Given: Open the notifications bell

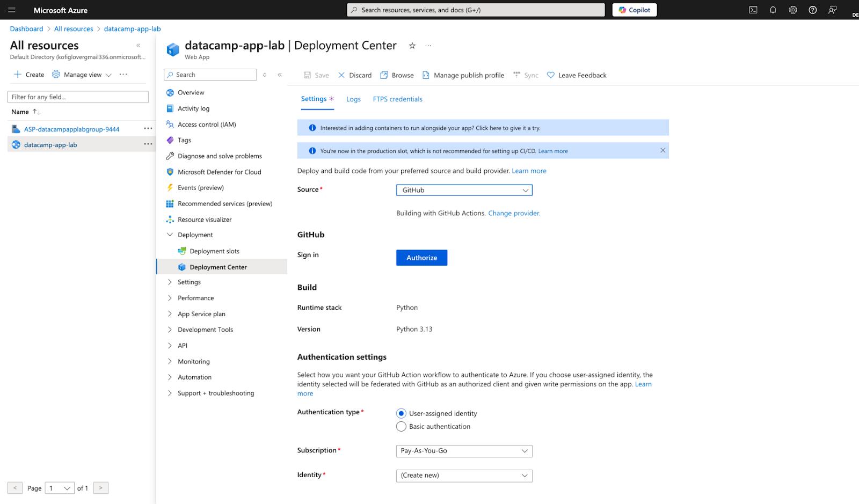Looking at the screenshot, I should pos(773,10).
